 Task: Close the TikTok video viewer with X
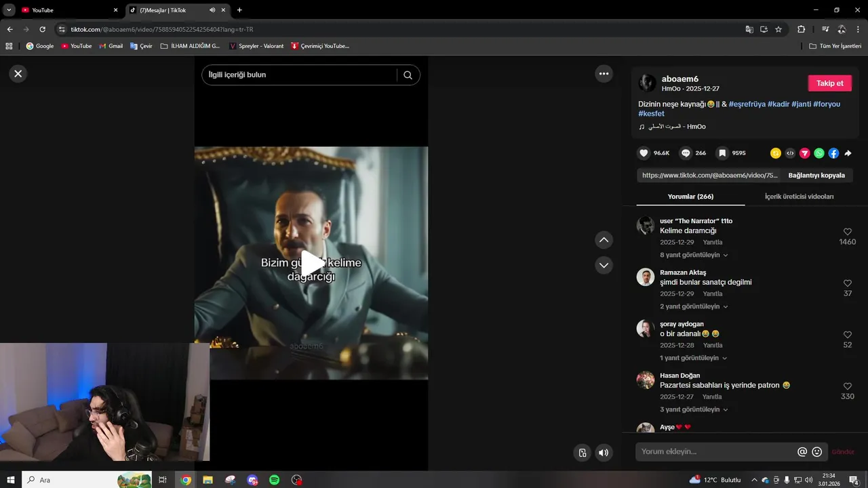click(x=18, y=74)
